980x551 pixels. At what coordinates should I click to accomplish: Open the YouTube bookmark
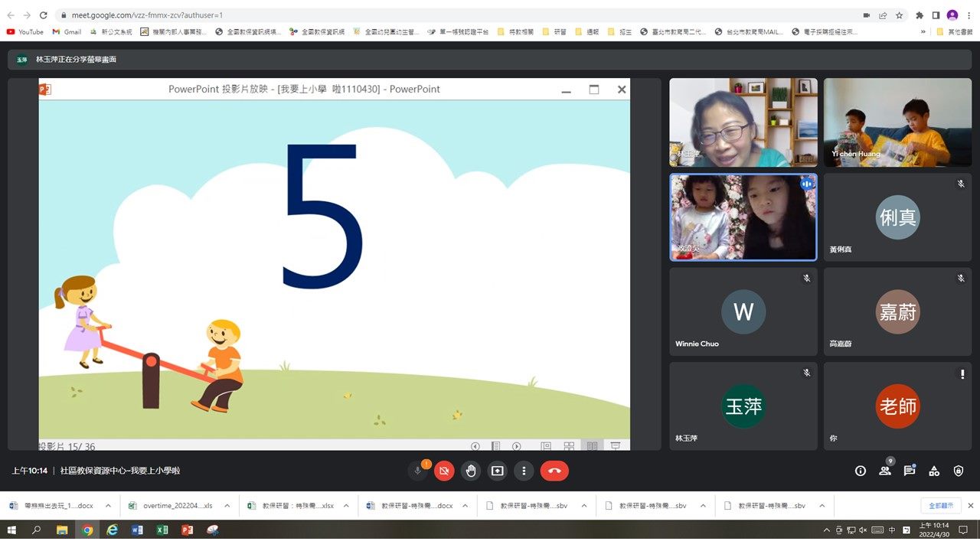(x=25, y=31)
